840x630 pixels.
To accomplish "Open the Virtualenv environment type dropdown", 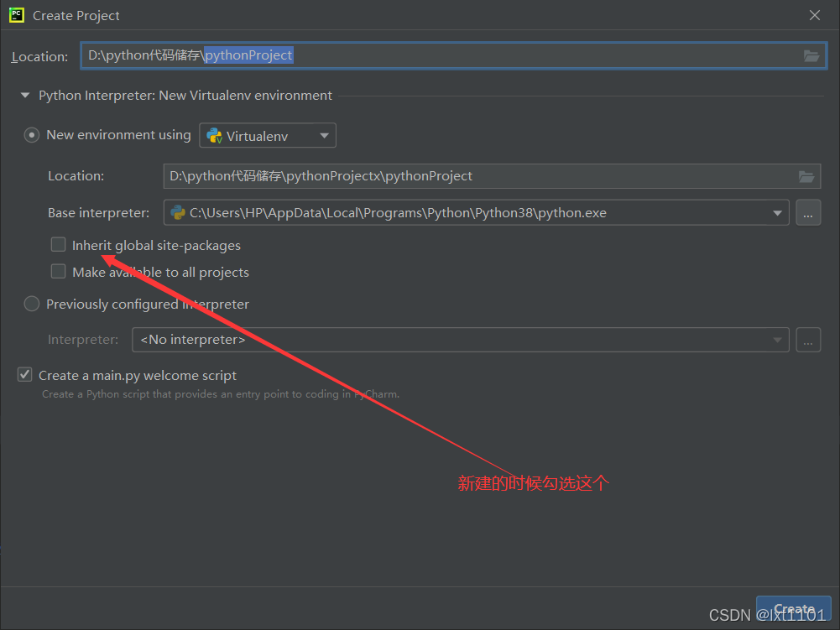I will click(x=326, y=135).
